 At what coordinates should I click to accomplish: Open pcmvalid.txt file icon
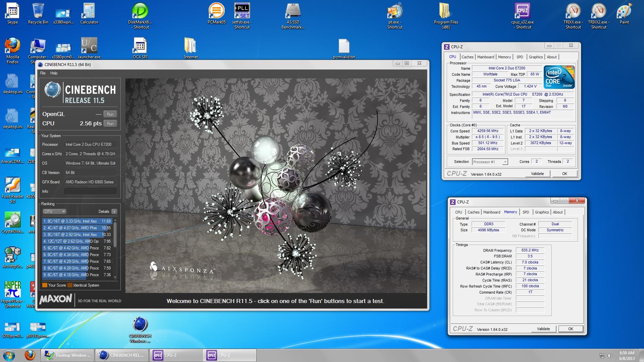344,48
